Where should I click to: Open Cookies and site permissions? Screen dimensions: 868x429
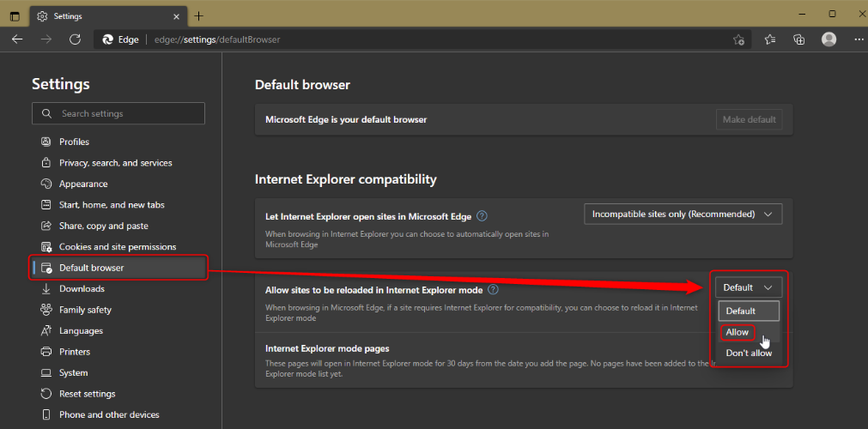pos(118,247)
